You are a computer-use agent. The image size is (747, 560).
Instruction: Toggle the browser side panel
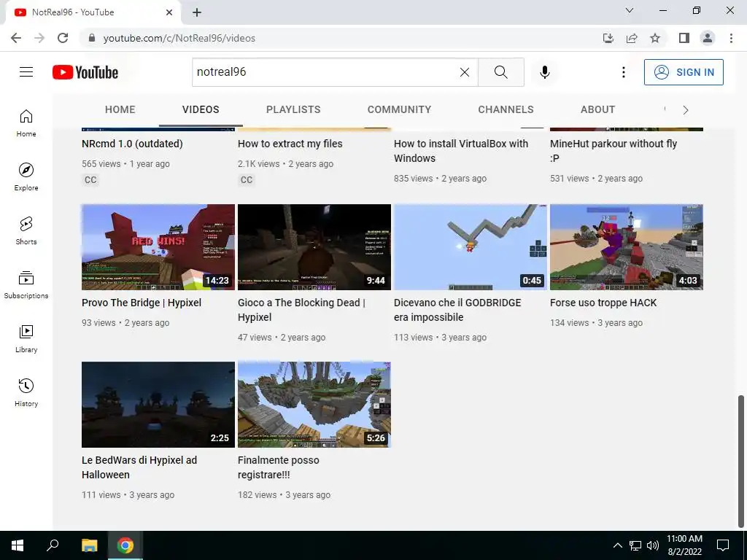684,38
